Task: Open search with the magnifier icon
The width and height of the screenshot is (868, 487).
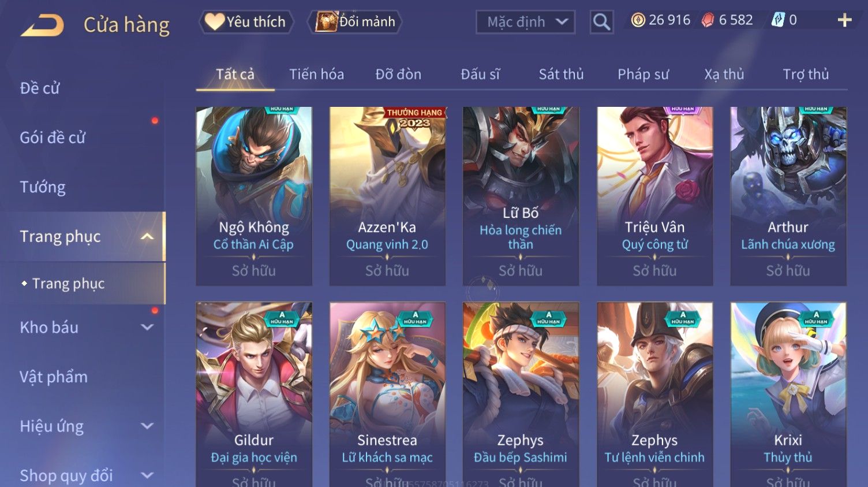Action: [601, 22]
